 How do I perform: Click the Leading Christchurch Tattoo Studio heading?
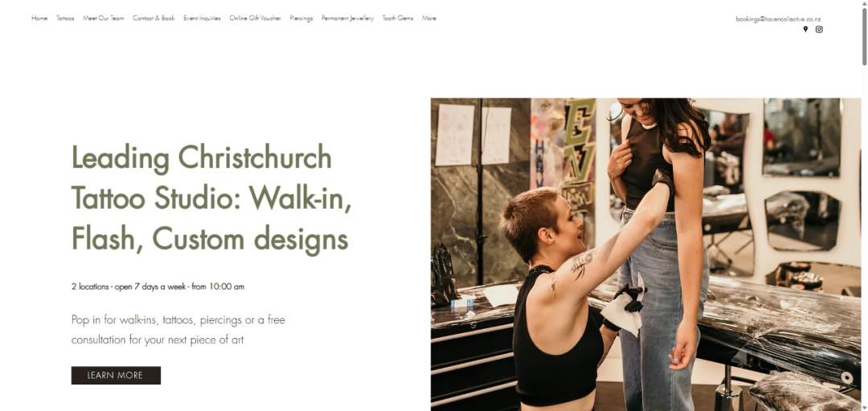pos(211,198)
